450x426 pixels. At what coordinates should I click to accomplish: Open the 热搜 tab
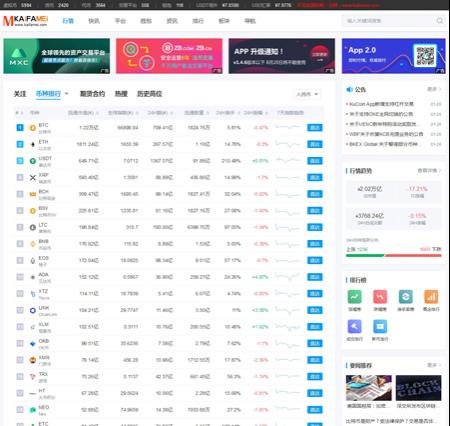pos(121,94)
